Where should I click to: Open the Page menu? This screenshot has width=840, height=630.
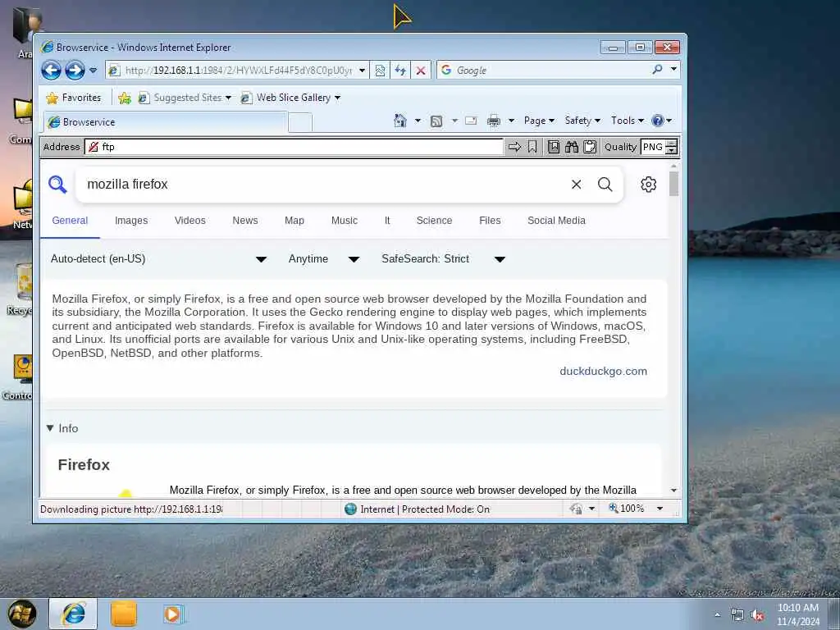click(539, 121)
